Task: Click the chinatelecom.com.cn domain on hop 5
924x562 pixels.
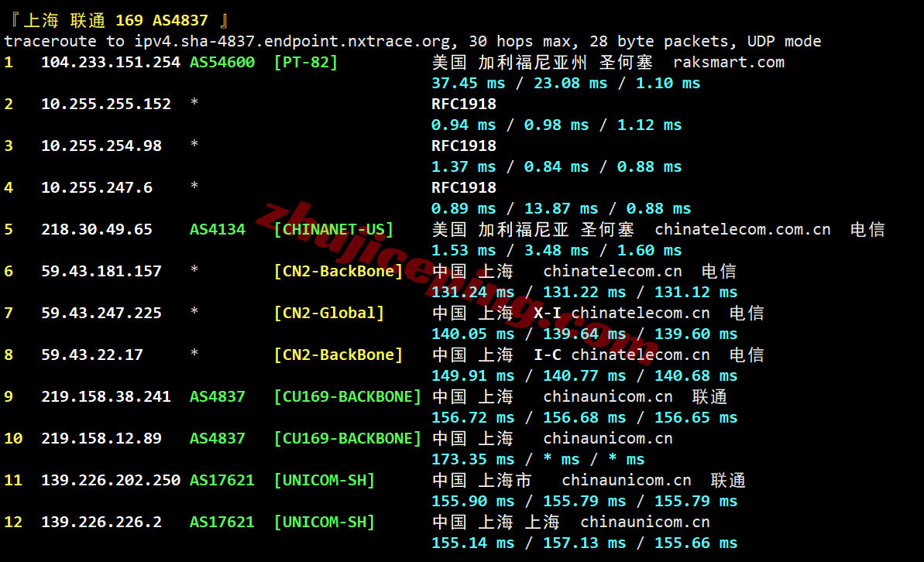Action: click(742, 230)
